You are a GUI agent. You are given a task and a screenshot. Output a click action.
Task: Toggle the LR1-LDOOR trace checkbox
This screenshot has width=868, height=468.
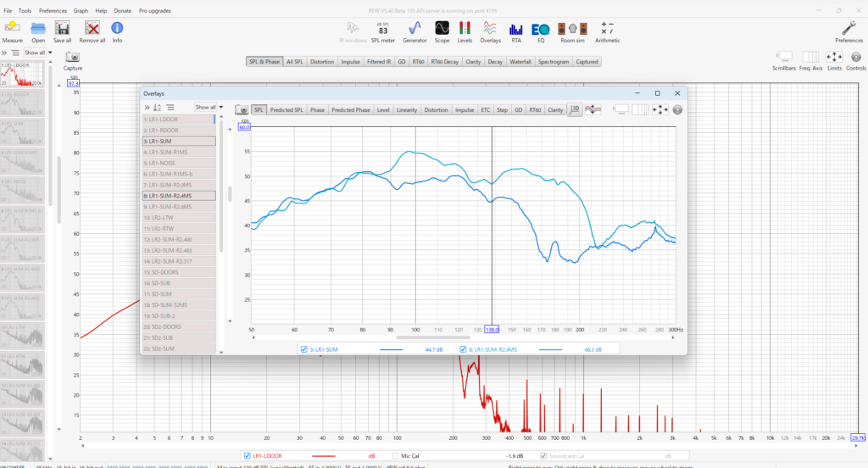click(x=247, y=456)
